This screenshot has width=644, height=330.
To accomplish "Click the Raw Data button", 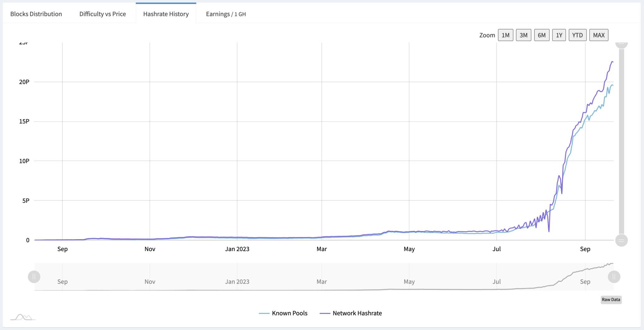I will (611, 300).
